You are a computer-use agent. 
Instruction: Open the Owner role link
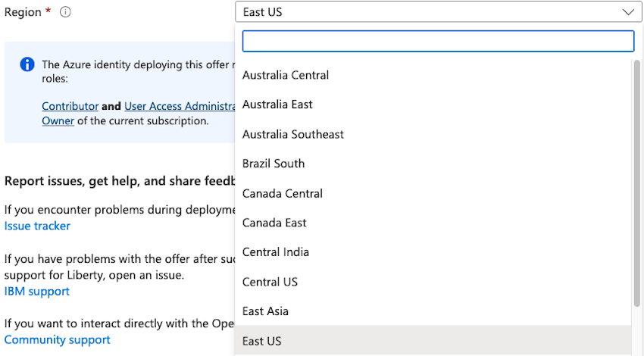(58, 120)
